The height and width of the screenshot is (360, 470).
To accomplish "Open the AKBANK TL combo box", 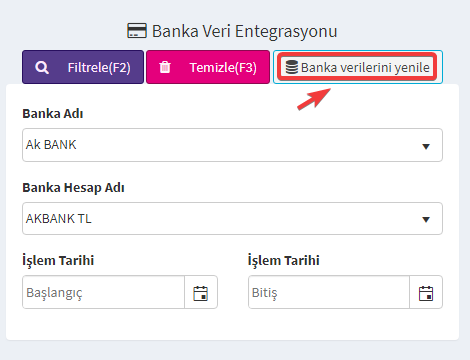I will (x=232, y=218).
